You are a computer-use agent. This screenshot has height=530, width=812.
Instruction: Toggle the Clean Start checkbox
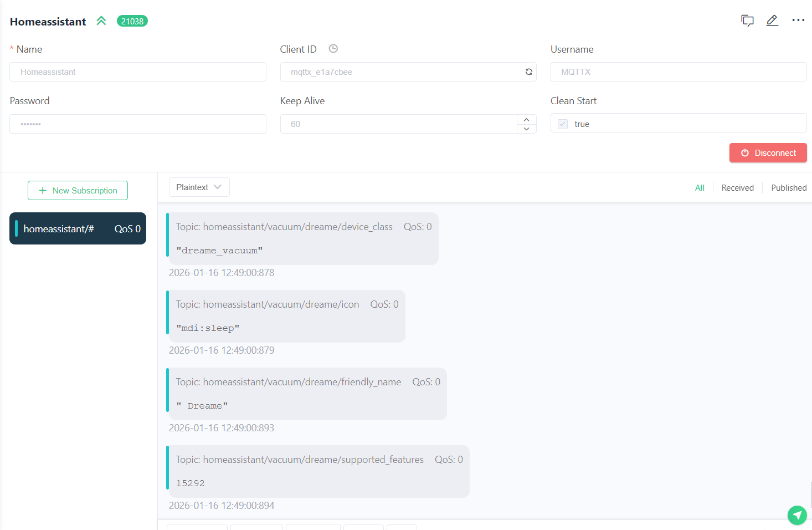click(x=563, y=124)
